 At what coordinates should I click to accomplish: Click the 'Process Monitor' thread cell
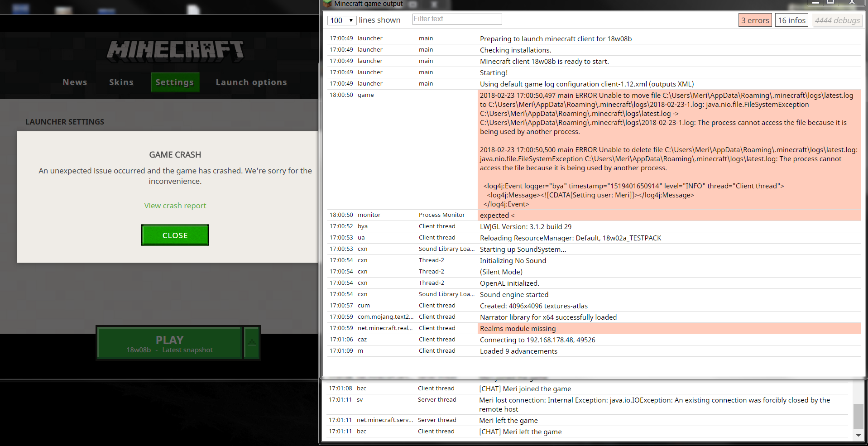441,215
